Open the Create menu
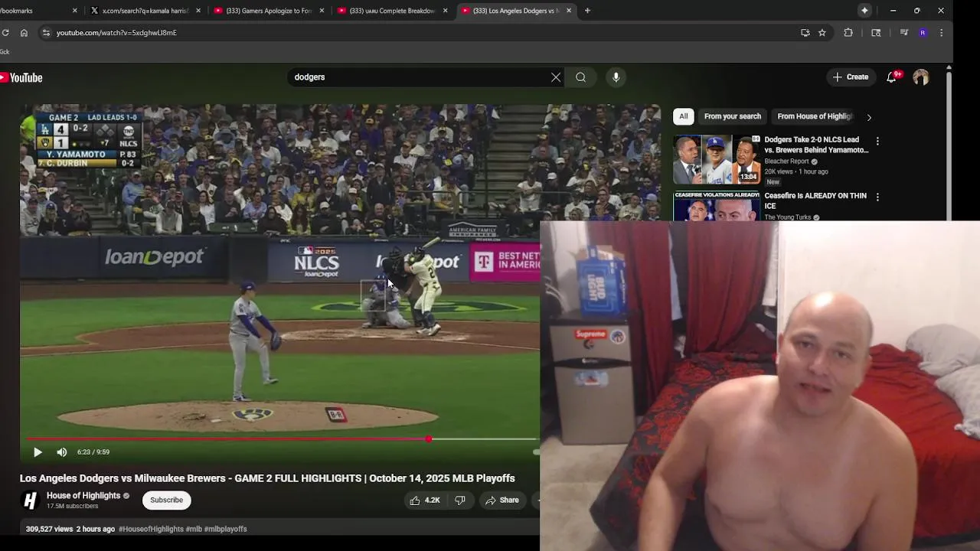The width and height of the screenshot is (980, 551). [x=851, y=77]
